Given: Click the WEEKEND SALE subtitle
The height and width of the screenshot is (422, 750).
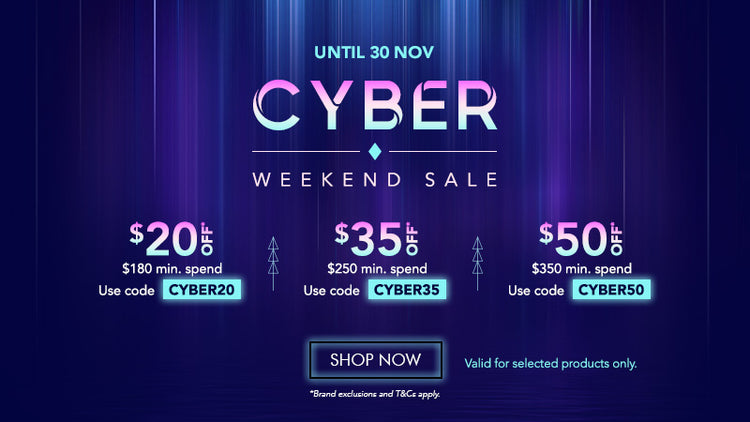Looking at the screenshot, I should point(375,181).
